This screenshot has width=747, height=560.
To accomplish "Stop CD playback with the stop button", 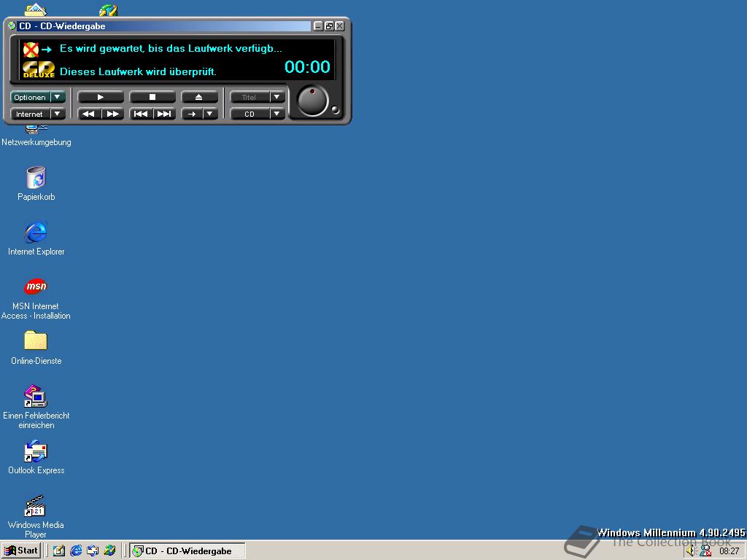I will coord(152,97).
